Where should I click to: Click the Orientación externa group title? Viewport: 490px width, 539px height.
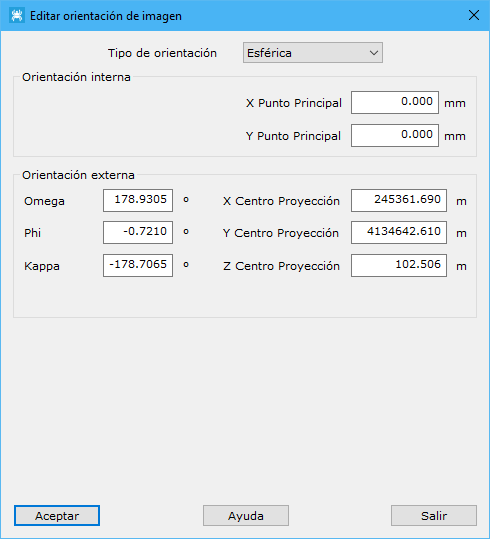point(78,175)
